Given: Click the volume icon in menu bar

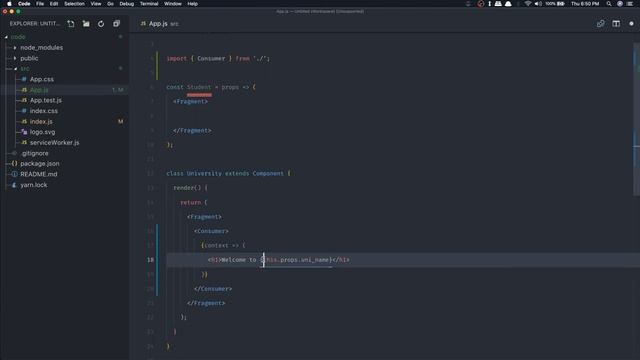Looking at the screenshot, I should click(x=538, y=4).
